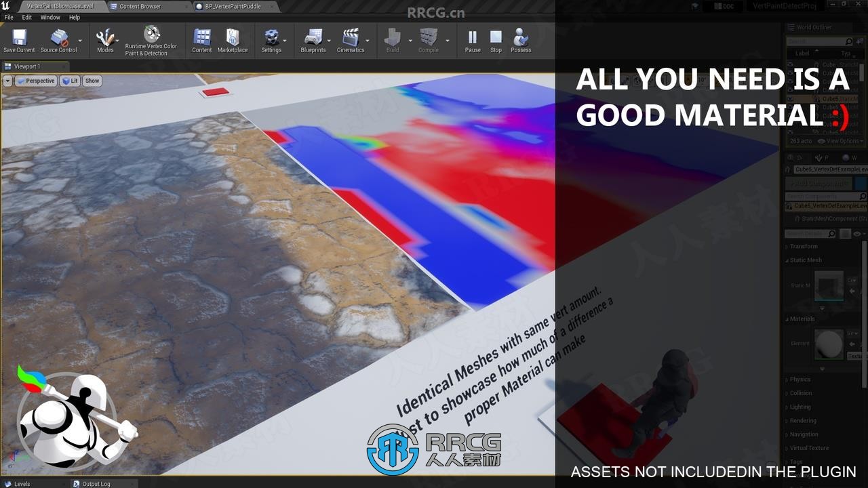This screenshot has height=488, width=868.
Task: Click the Static Mesh asset thumbnail
Action: [828, 285]
